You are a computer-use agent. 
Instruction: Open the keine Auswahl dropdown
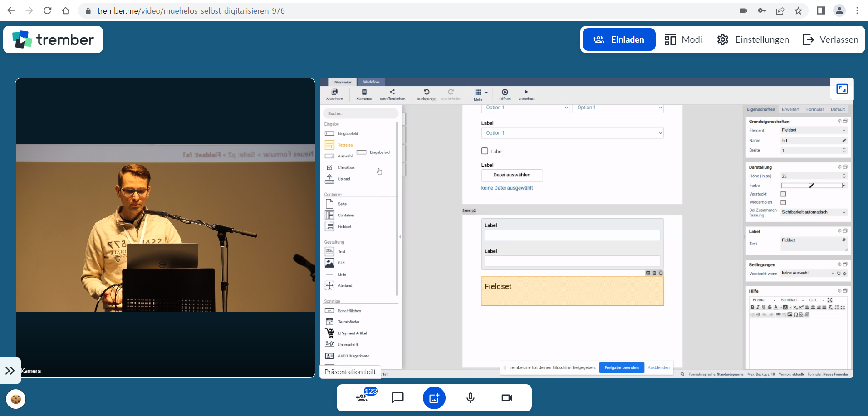pos(808,273)
